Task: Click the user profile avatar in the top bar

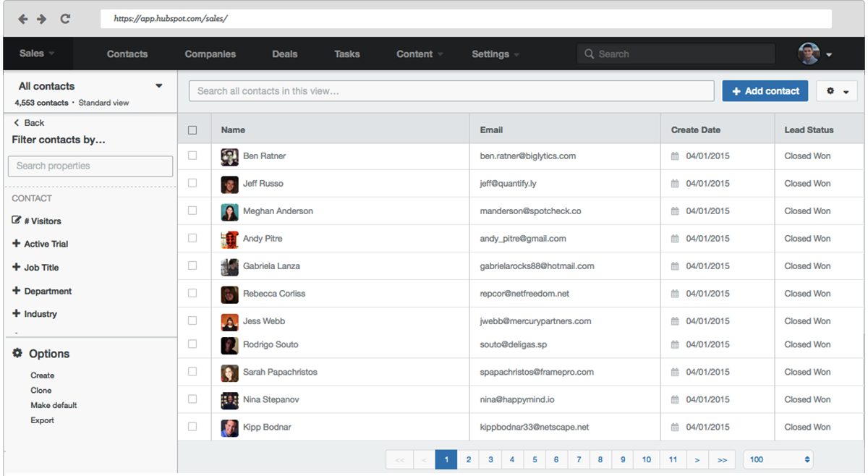Action: click(x=809, y=54)
